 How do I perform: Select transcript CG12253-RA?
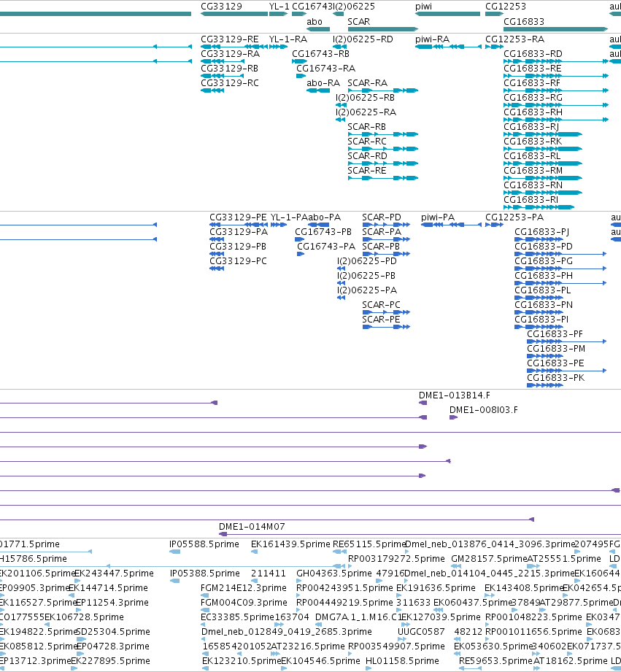[514, 39]
